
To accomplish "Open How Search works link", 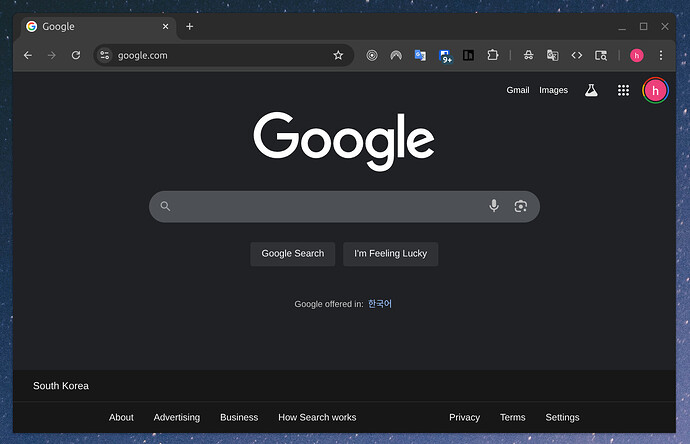I will (x=317, y=417).
